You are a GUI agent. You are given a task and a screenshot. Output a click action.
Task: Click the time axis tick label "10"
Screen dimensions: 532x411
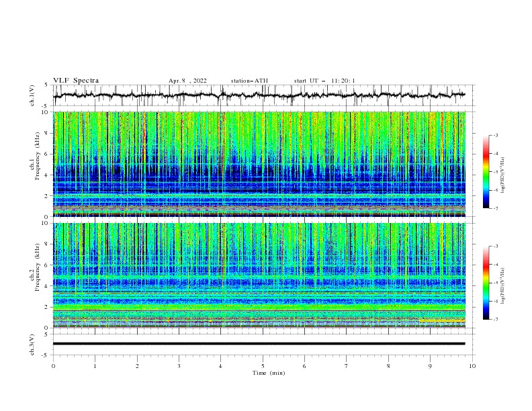coord(472,366)
